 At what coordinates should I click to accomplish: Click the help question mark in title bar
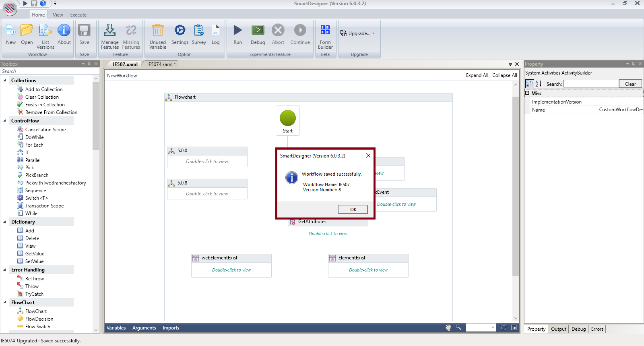[43, 3]
